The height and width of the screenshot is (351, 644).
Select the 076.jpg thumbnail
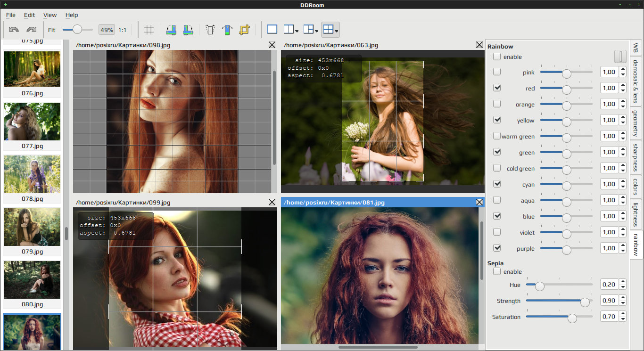click(x=32, y=73)
